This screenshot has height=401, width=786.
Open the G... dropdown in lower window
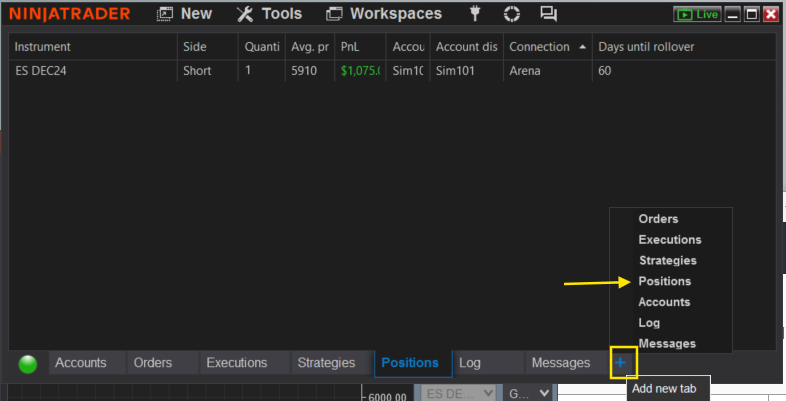(x=529, y=393)
